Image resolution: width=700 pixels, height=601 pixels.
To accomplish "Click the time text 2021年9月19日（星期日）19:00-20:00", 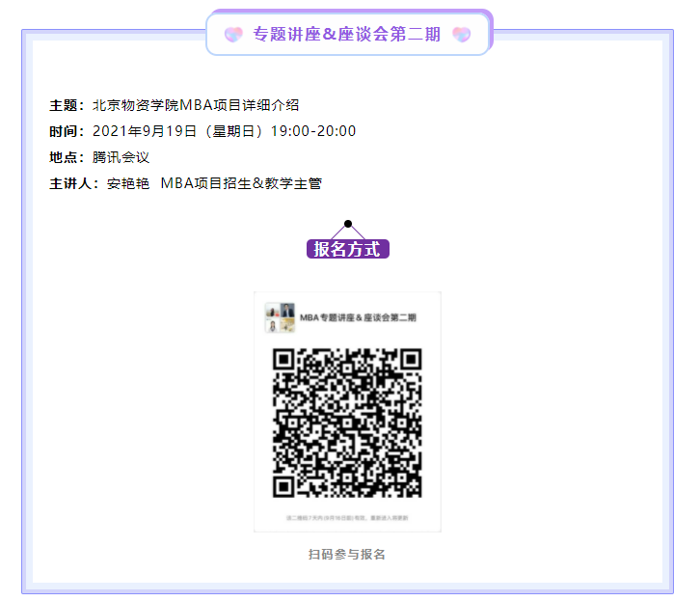I will pyautogui.click(x=224, y=131).
